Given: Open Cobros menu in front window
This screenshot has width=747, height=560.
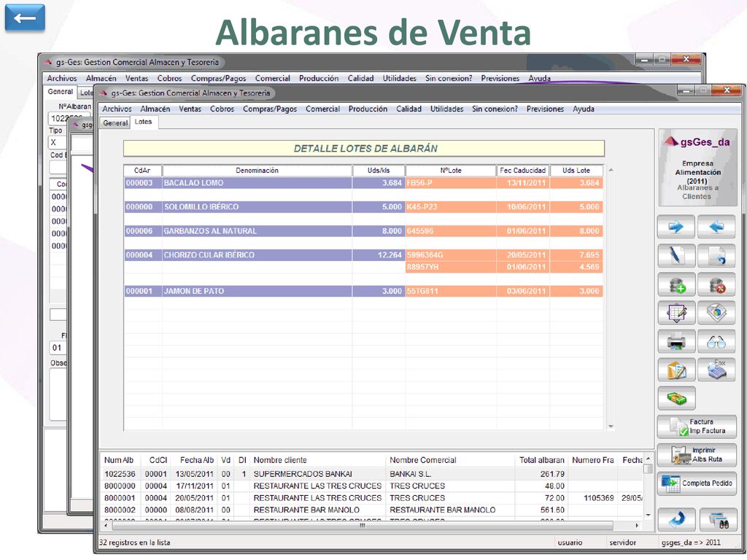Looking at the screenshot, I should tap(222, 109).
